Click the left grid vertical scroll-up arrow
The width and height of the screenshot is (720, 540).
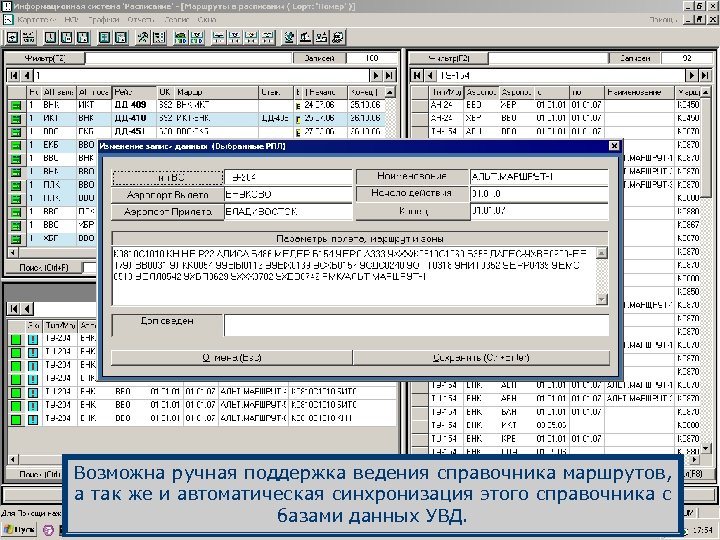click(x=390, y=92)
